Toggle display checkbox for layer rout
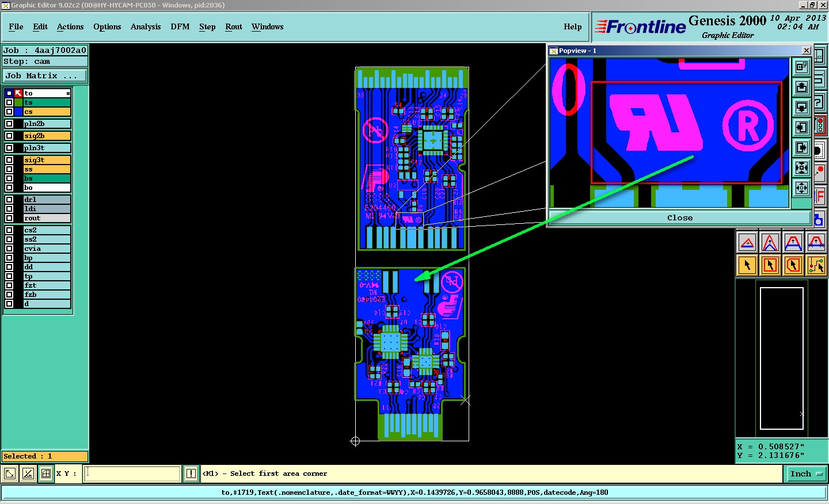 pos(9,218)
